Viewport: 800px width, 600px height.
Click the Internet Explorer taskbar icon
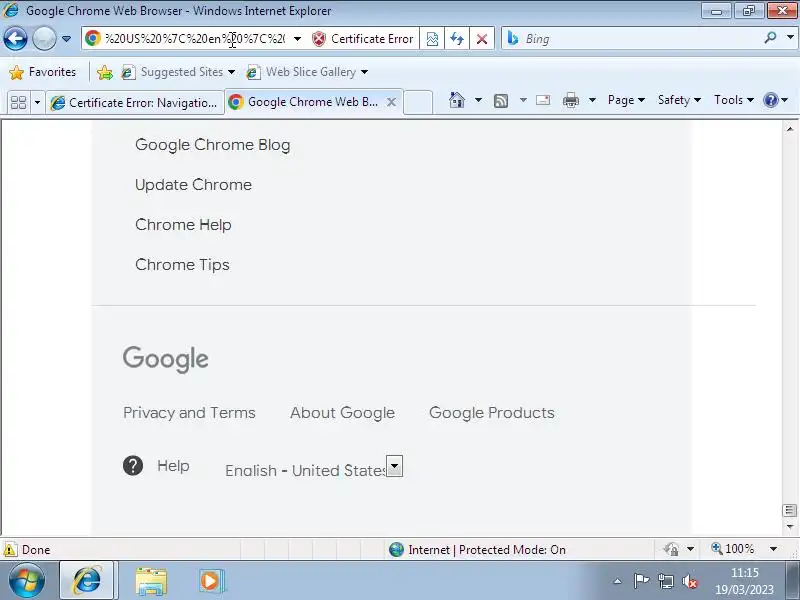(87, 581)
